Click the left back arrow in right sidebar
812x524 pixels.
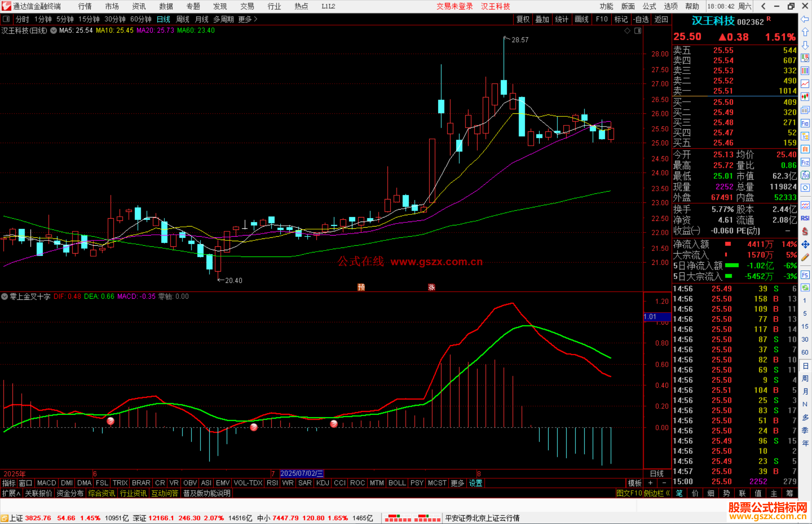pos(805,19)
